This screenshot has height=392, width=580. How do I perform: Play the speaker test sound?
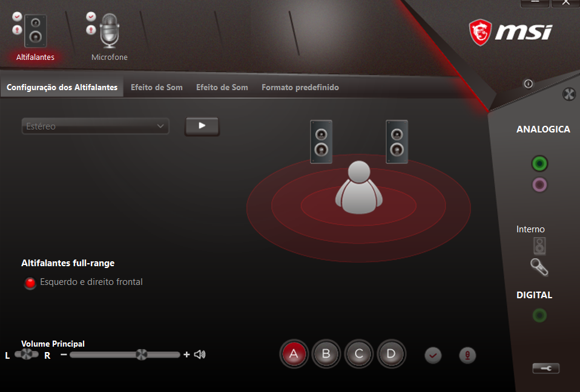(x=202, y=126)
